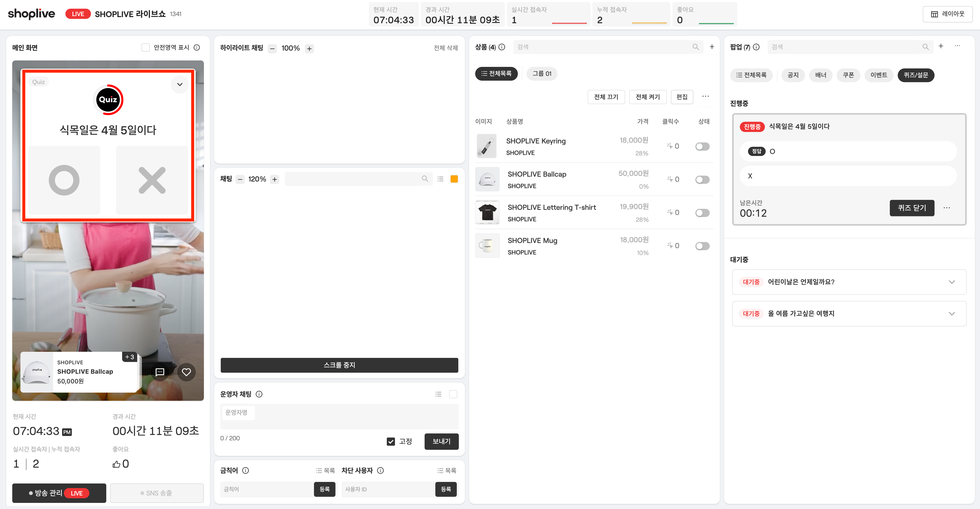Click info icon beside 금칙어 label
The width and height of the screenshot is (980, 509).
[x=246, y=470]
